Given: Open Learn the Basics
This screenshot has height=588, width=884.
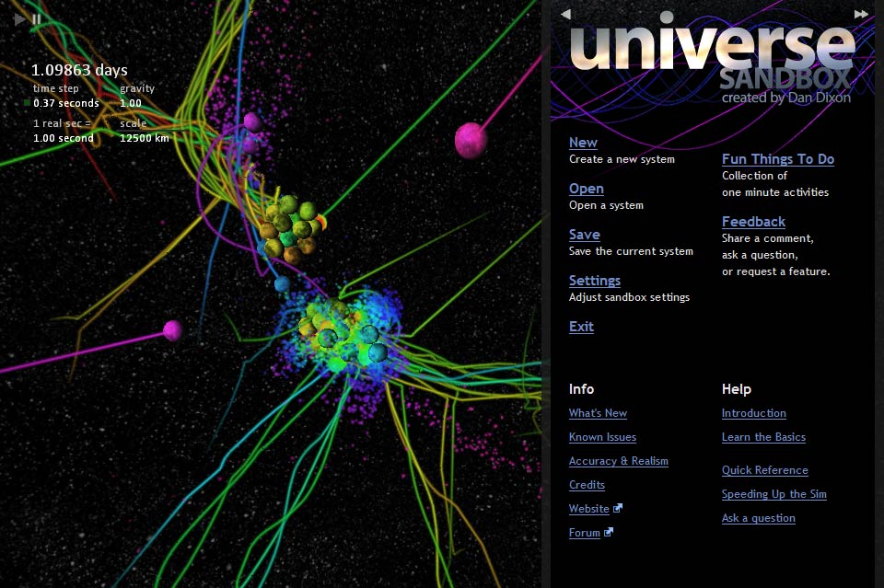Looking at the screenshot, I should click(x=763, y=437).
